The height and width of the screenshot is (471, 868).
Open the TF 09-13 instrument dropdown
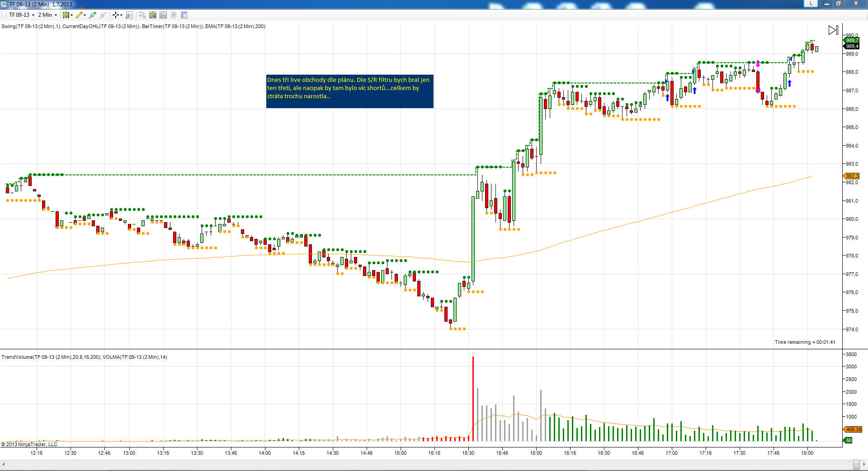(x=22, y=15)
